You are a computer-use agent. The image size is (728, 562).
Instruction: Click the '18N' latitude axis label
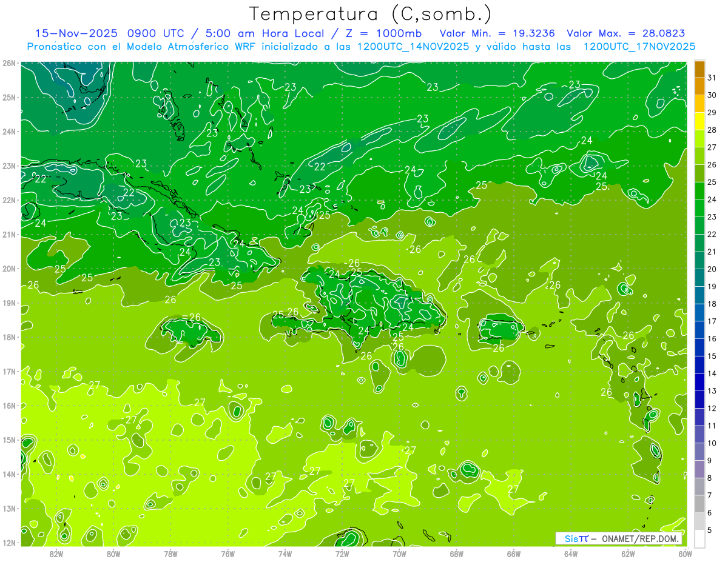tap(9, 337)
